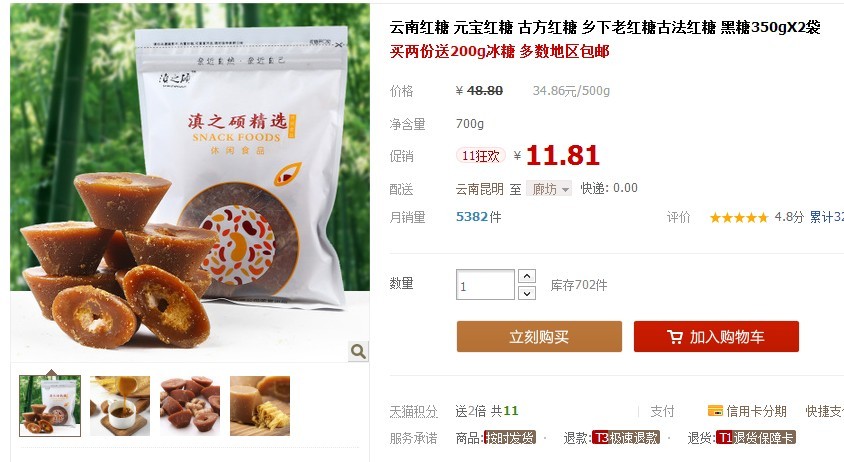Click the credit card installment icon
Screen dimensions: 844x462
point(715,411)
